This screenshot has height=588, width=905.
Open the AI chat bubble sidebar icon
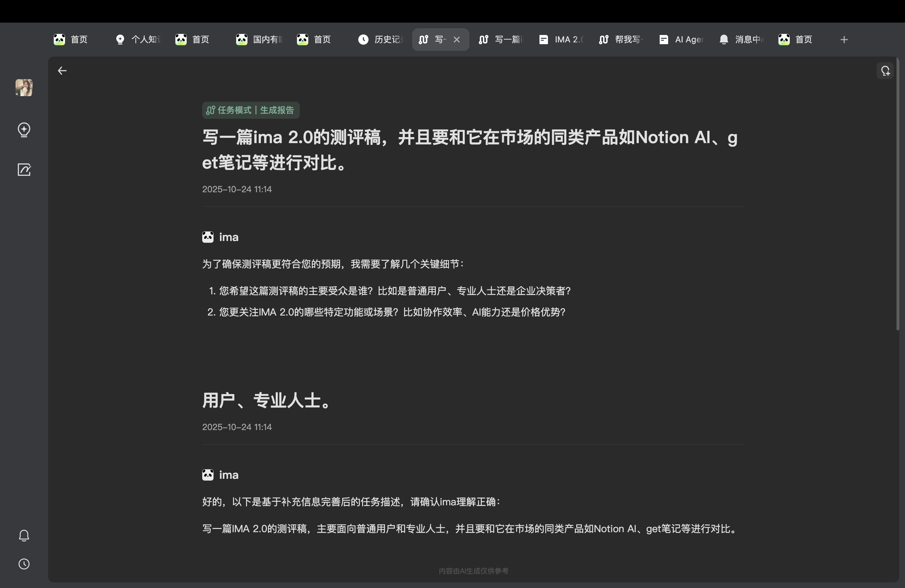[24, 130]
